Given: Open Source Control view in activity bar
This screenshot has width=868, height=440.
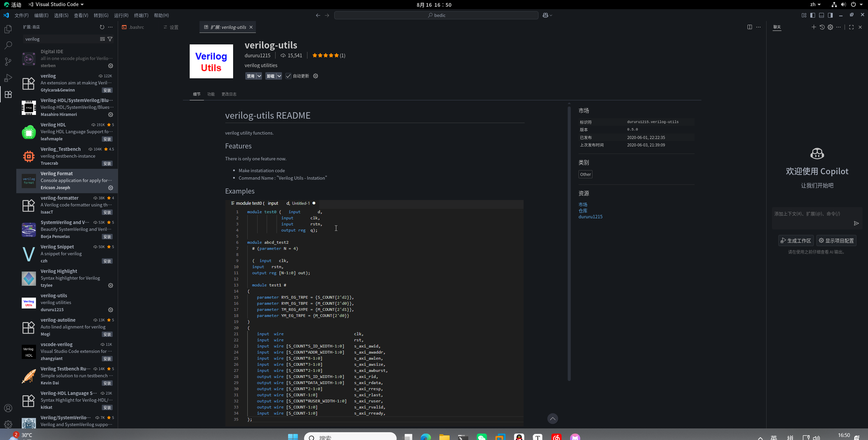Looking at the screenshot, I should (x=8, y=61).
